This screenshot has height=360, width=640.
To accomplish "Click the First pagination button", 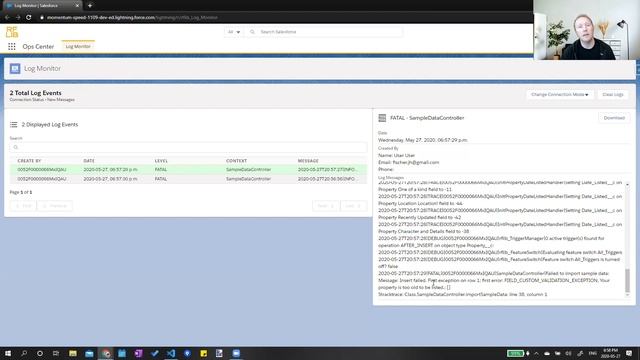I will click(23, 206).
